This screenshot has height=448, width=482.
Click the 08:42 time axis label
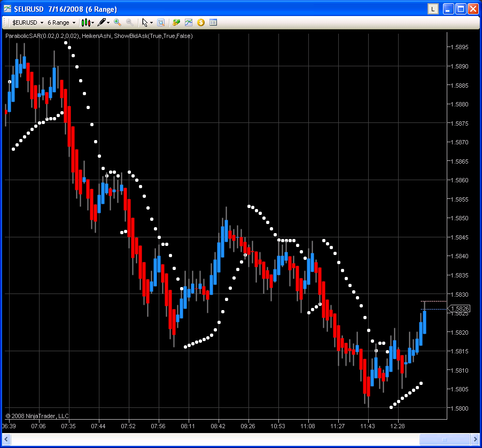pyautogui.click(x=218, y=426)
